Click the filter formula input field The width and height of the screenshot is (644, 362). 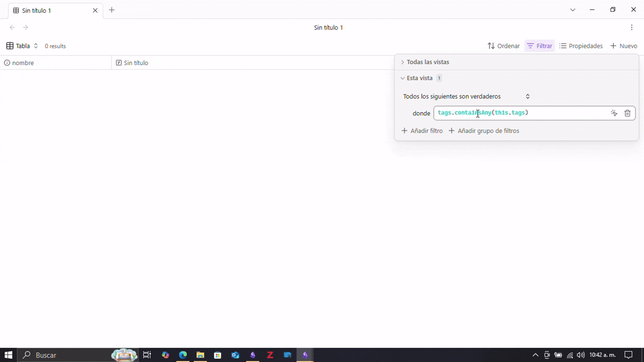pyautogui.click(x=558, y=113)
